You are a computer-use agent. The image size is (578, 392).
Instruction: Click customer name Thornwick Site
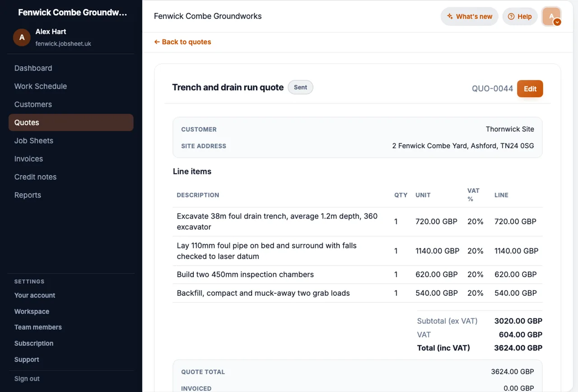pos(510,129)
